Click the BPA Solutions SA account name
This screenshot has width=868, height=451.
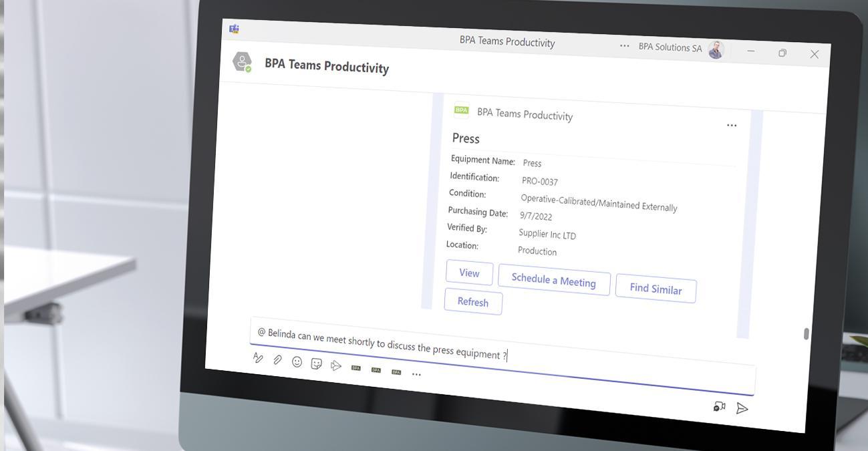coord(670,47)
